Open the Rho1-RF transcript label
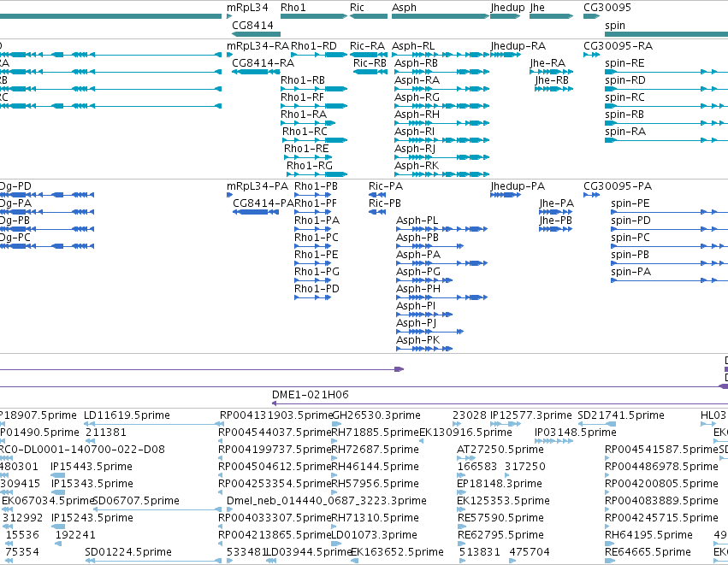This screenshot has height=565, width=728. pyautogui.click(x=302, y=97)
